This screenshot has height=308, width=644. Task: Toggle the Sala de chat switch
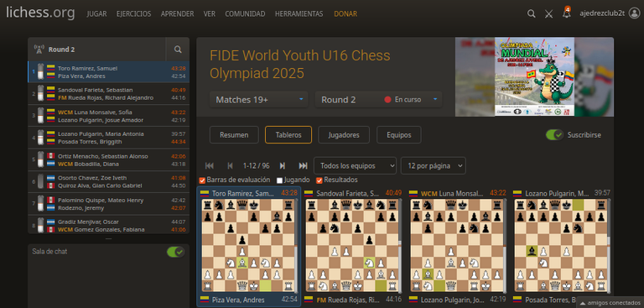tap(176, 252)
